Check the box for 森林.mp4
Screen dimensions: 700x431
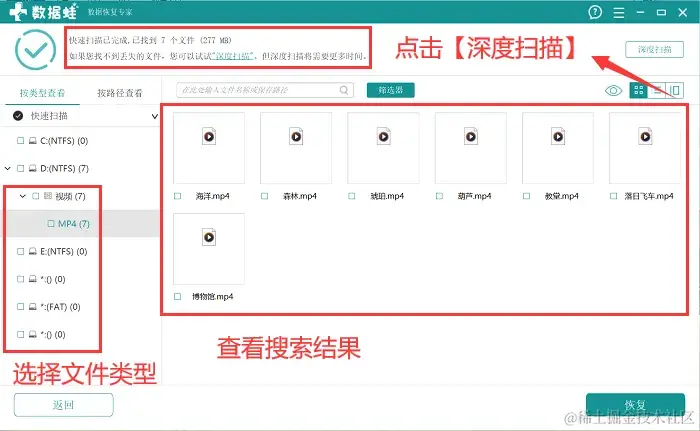pos(265,196)
